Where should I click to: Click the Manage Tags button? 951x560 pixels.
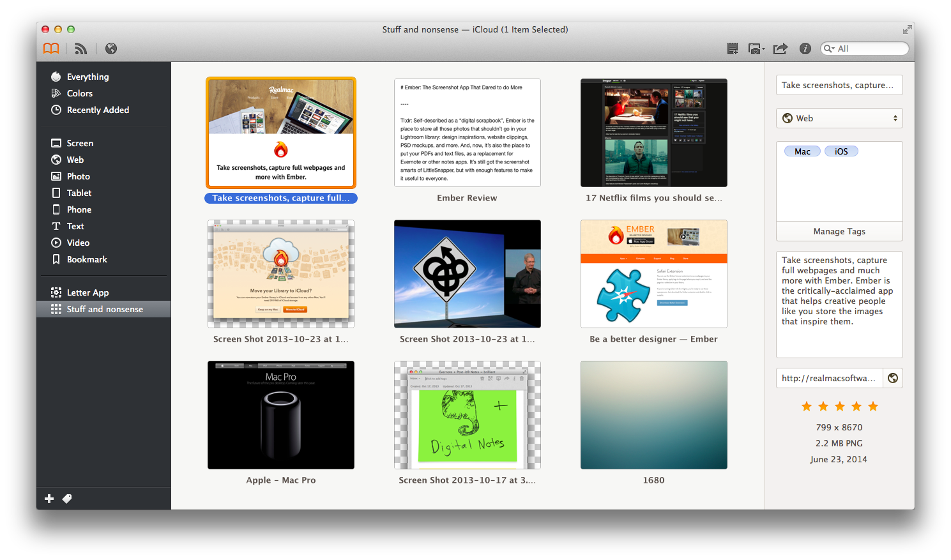point(839,231)
